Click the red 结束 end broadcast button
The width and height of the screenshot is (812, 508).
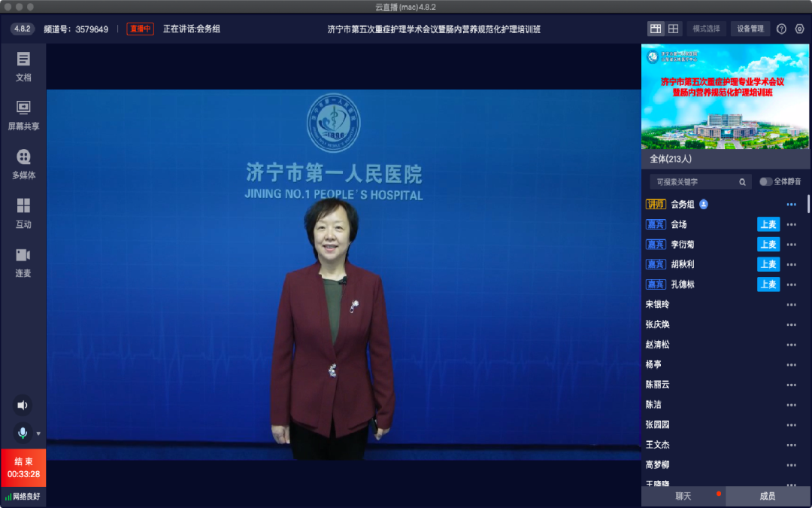tap(23, 467)
